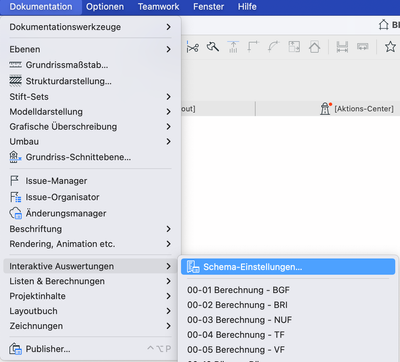Open the Teamwork menu
Image resolution: width=400 pixels, height=362 pixels.
[159, 7]
